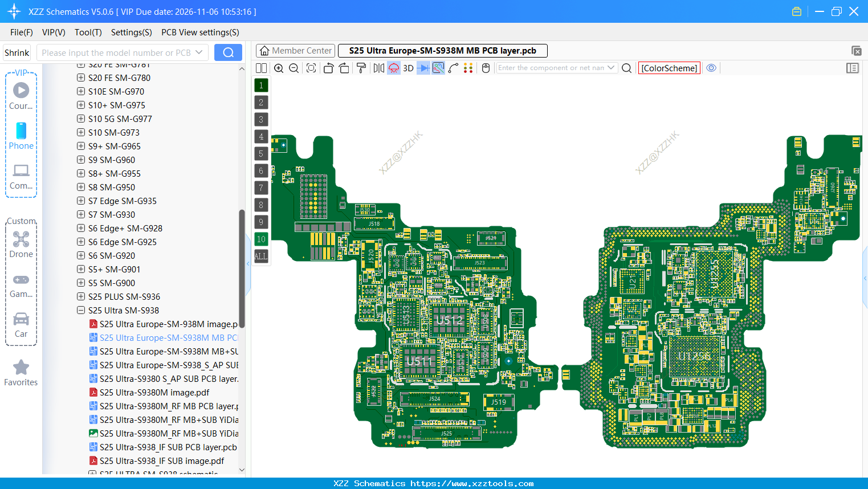Click the Shrink button
Image resolution: width=868 pixels, height=489 pixels.
17,52
